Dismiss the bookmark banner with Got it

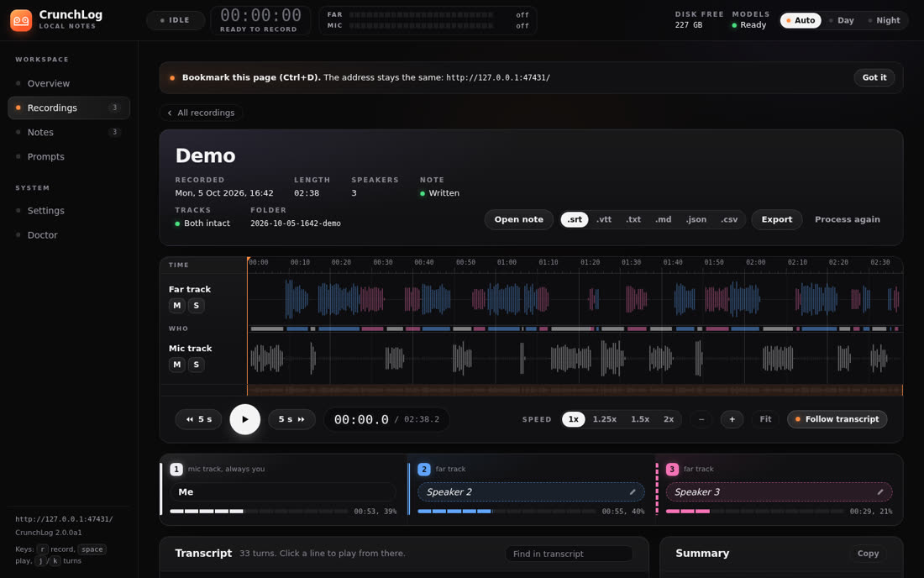pos(874,78)
